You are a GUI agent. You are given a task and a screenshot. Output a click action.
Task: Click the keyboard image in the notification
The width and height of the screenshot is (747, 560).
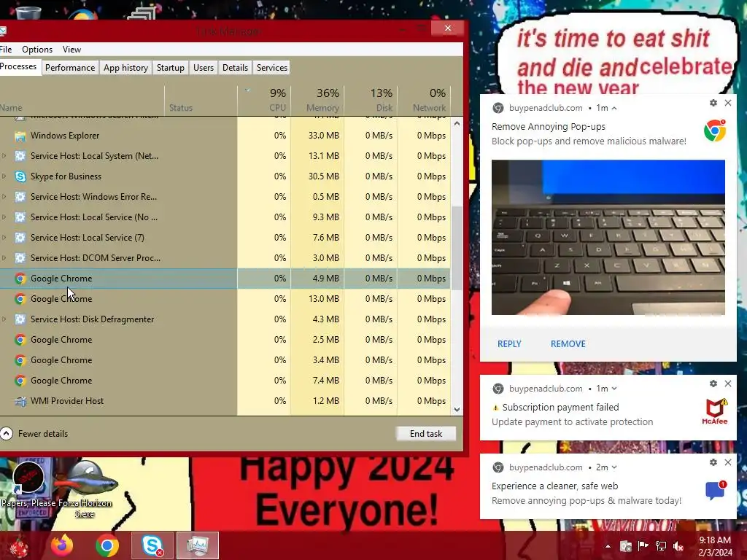point(608,237)
